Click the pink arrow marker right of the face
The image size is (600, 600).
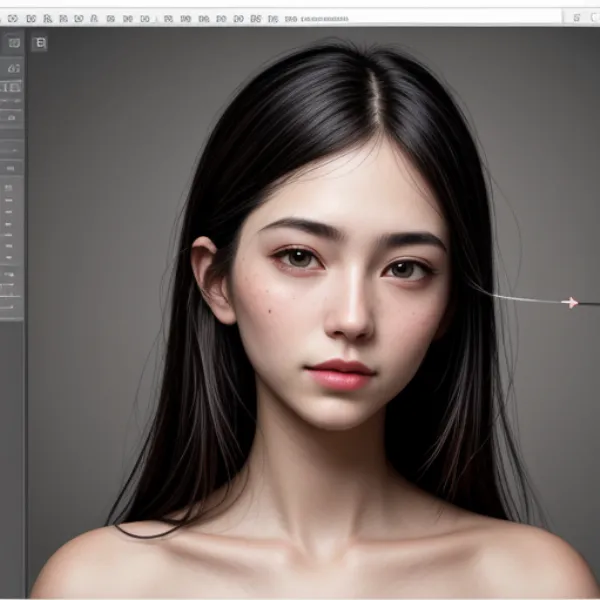point(570,301)
